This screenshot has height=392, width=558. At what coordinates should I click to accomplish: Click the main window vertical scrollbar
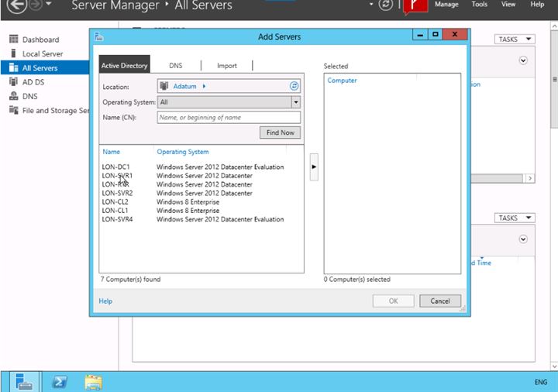coord(554,80)
